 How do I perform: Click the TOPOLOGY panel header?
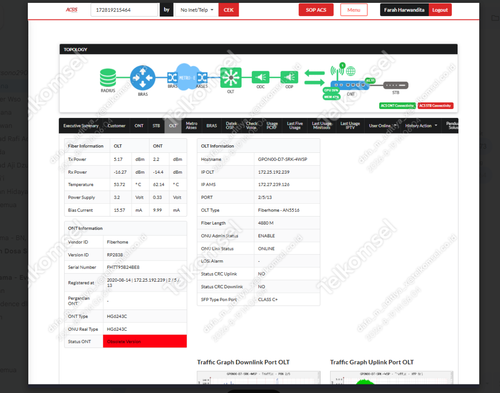coord(258,49)
